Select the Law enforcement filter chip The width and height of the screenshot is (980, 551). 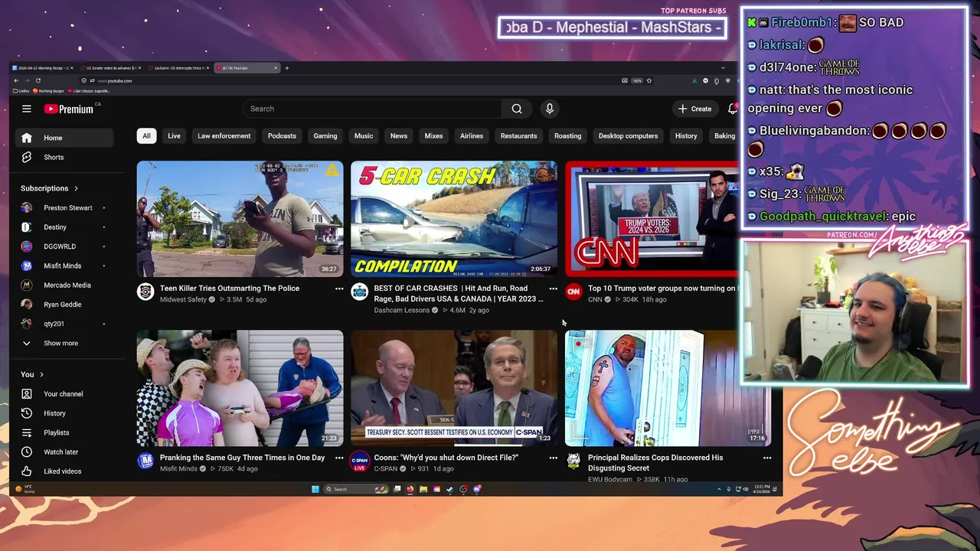click(x=224, y=135)
